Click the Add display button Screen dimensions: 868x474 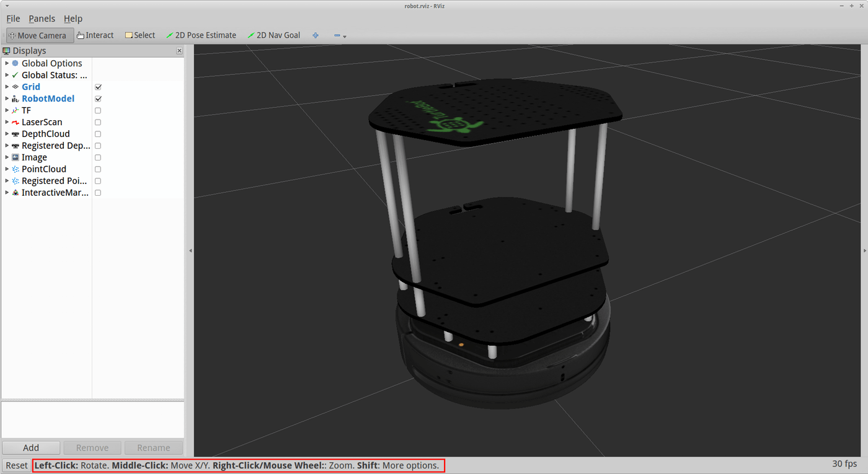pos(31,447)
